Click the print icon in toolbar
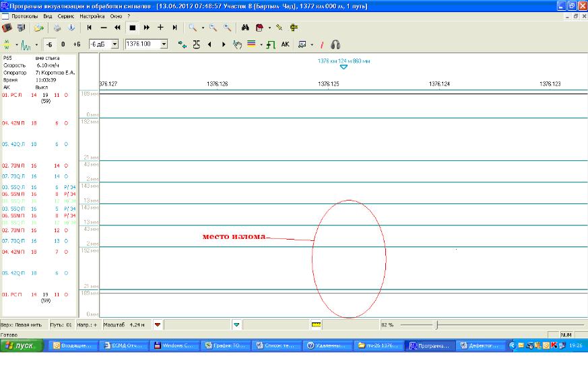 (x=57, y=28)
